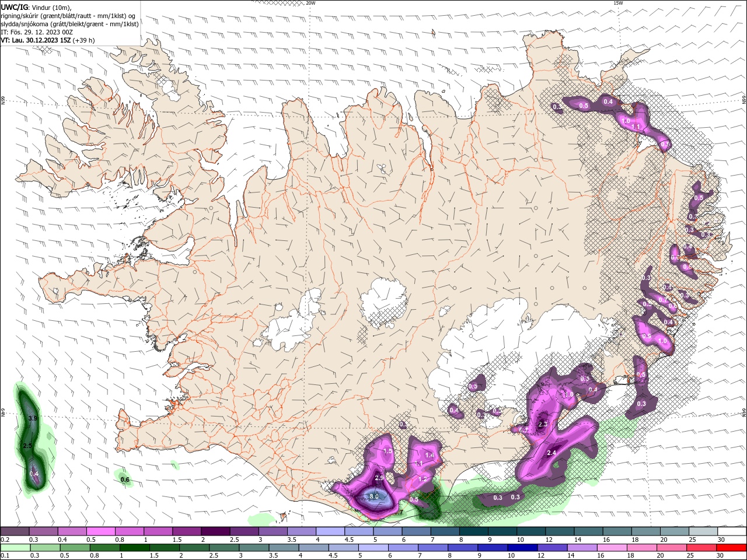Select the lower scale swatch labelled 0.5

pyautogui.click(x=75, y=548)
